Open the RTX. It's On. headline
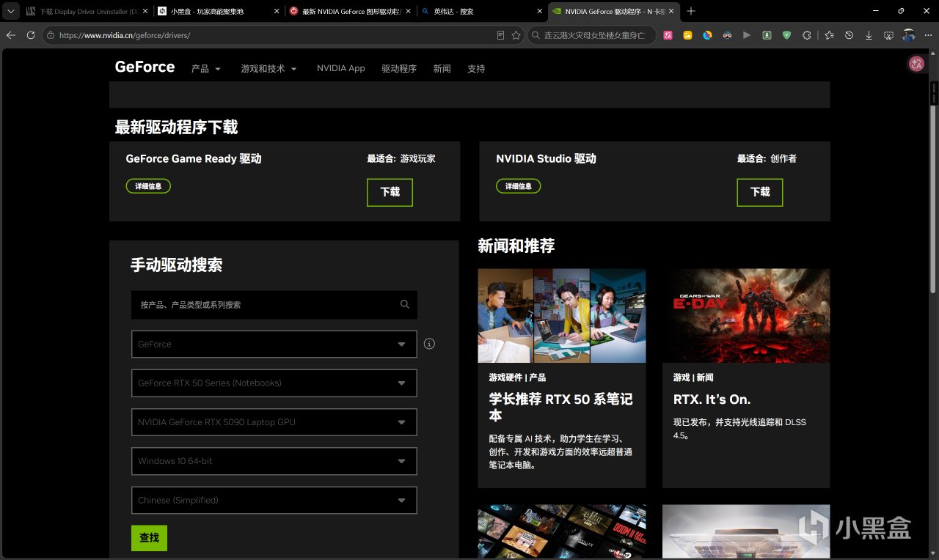The width and height of the screenshot is (939, 560). click(712, 399)
